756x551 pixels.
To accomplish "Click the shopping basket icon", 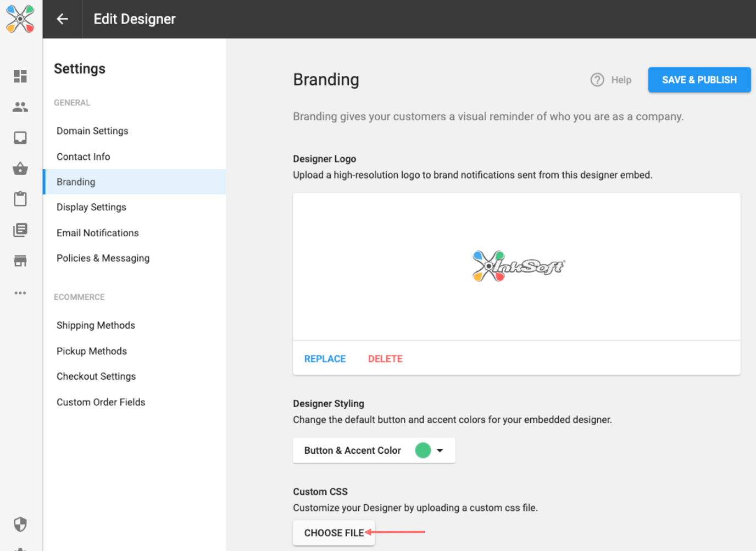I will (x=20, y=169).
